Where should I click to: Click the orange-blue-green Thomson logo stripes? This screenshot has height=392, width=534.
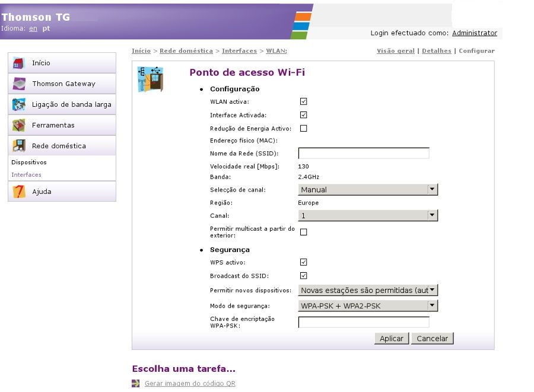click(301, 26)
